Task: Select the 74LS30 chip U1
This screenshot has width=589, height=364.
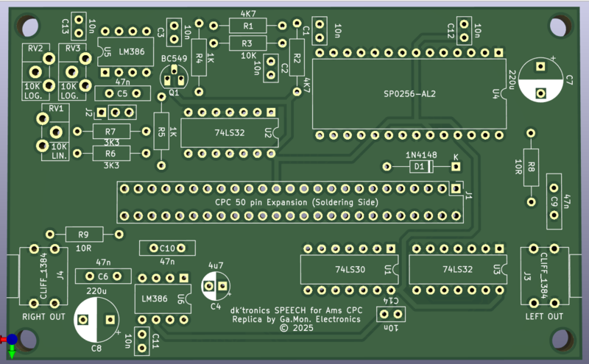Action: click(349, 269)
